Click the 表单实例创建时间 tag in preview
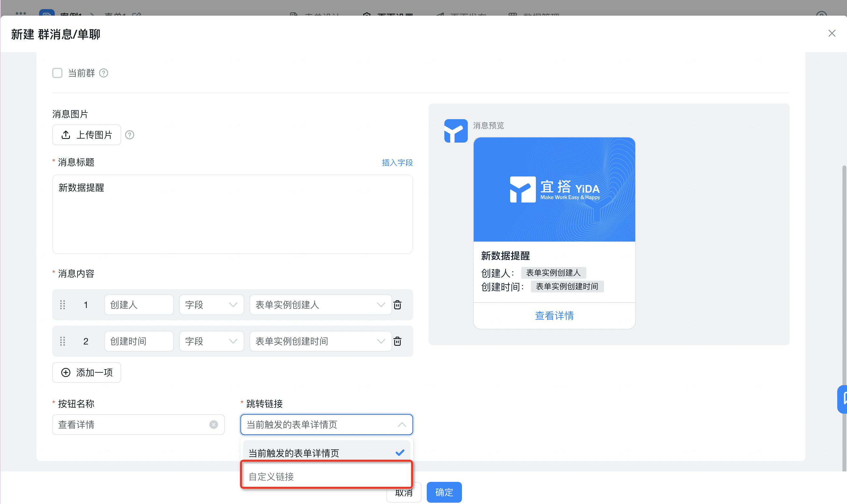This screenshot has width=847, height=504. click(x=567, y=287)
